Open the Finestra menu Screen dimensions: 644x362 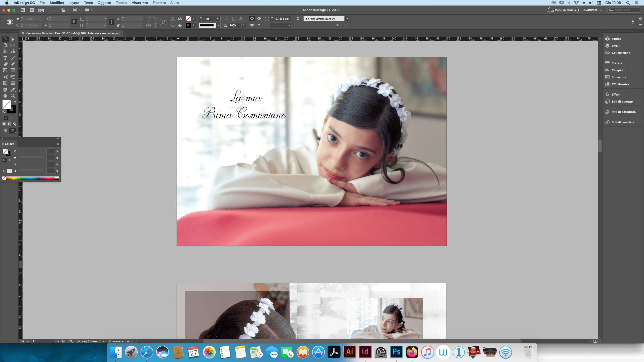pos(158,3)
